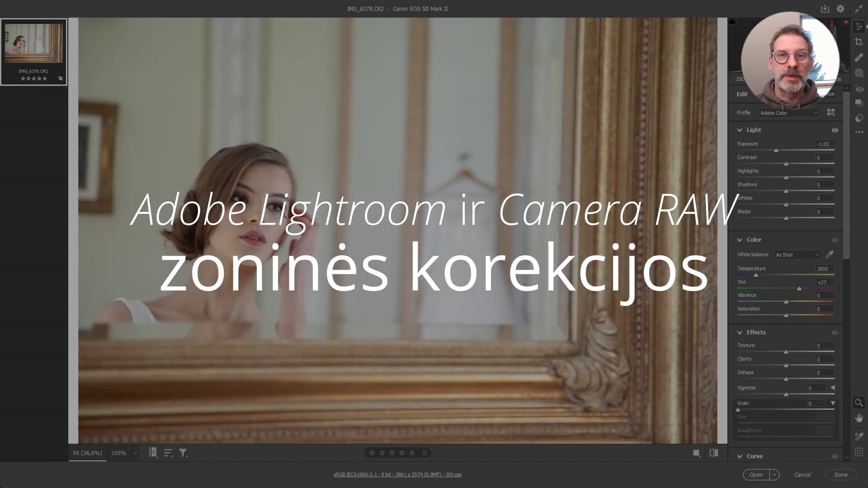The image size is (868, 488).
Task: Select the Red Eye removal tool
Action: (x=859, y=89)
